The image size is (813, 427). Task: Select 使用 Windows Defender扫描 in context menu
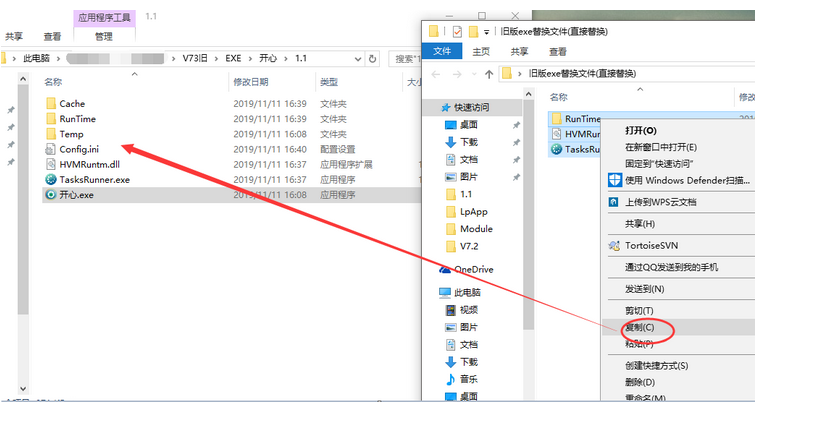tap(686, 181)
